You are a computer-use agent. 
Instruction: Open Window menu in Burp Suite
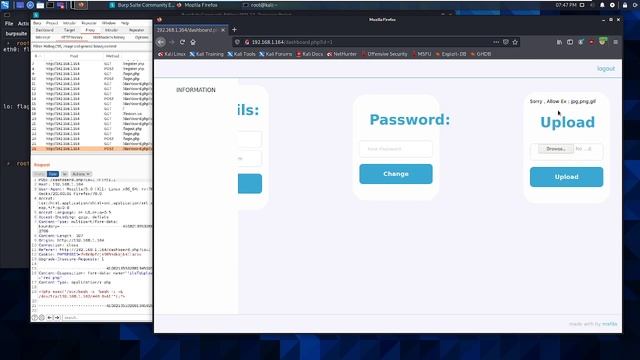click(x=109, y=23)
